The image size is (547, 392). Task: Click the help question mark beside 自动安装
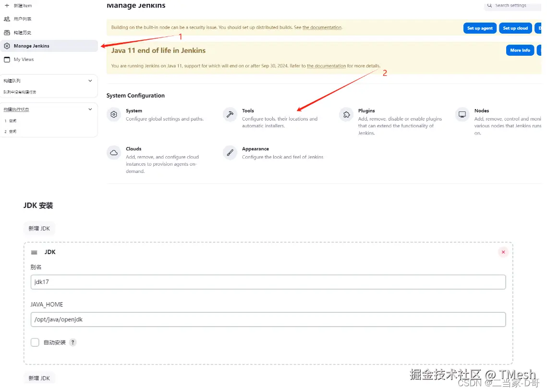pos(73,343)
